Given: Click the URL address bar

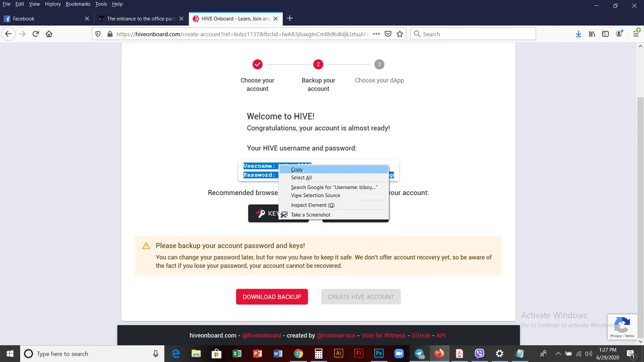Looking at the screenshot, I should click(242, 34).
